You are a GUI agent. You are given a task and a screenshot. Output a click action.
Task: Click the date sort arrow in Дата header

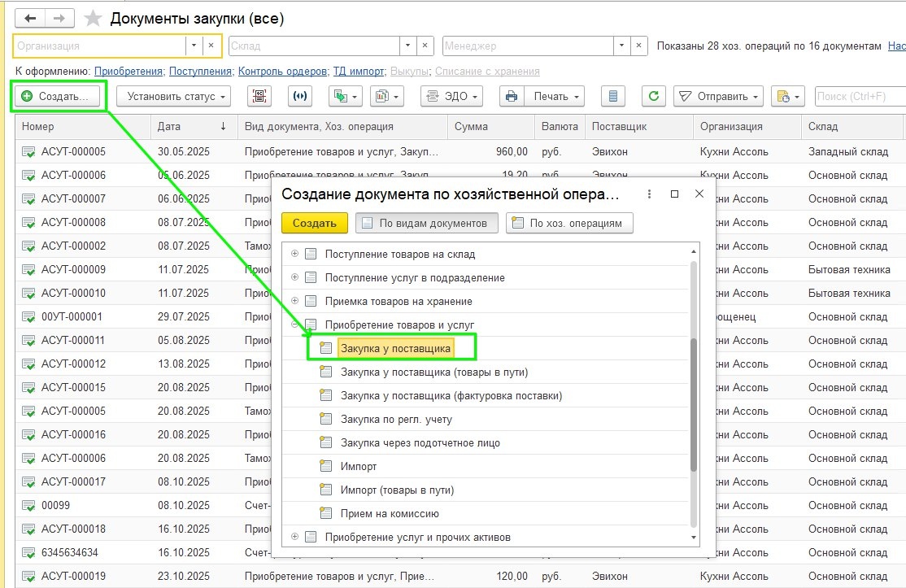[x=223, y=126]
